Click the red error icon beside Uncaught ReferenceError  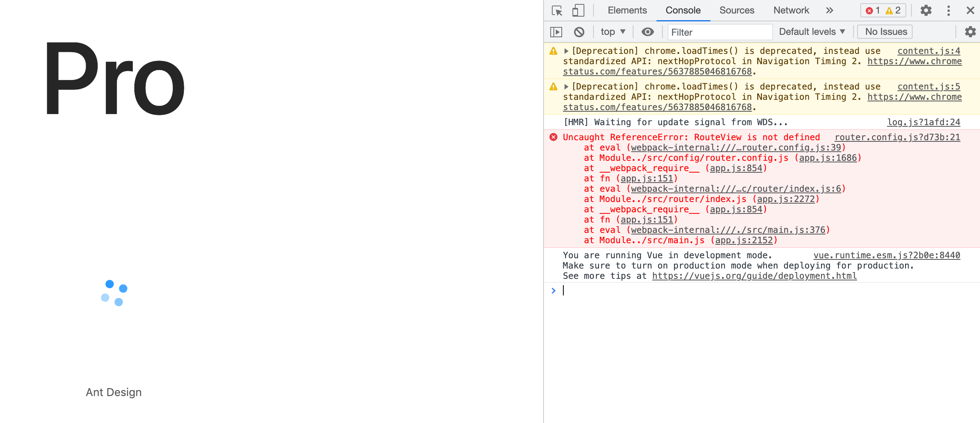click(x=553, y=137)
